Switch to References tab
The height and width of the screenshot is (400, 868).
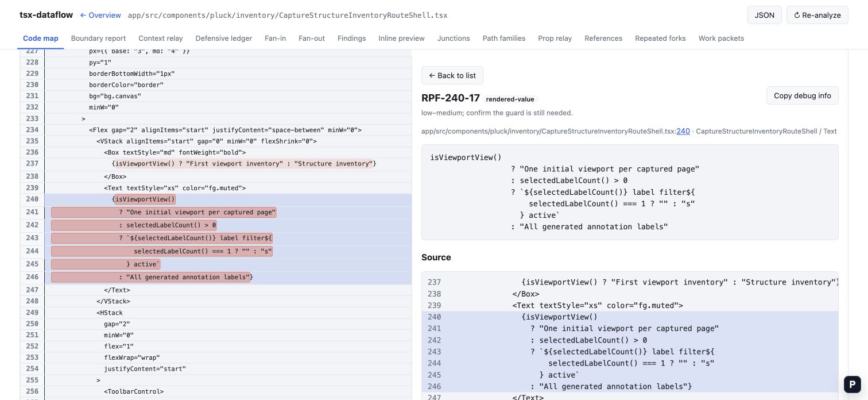[x=603, y=38]
